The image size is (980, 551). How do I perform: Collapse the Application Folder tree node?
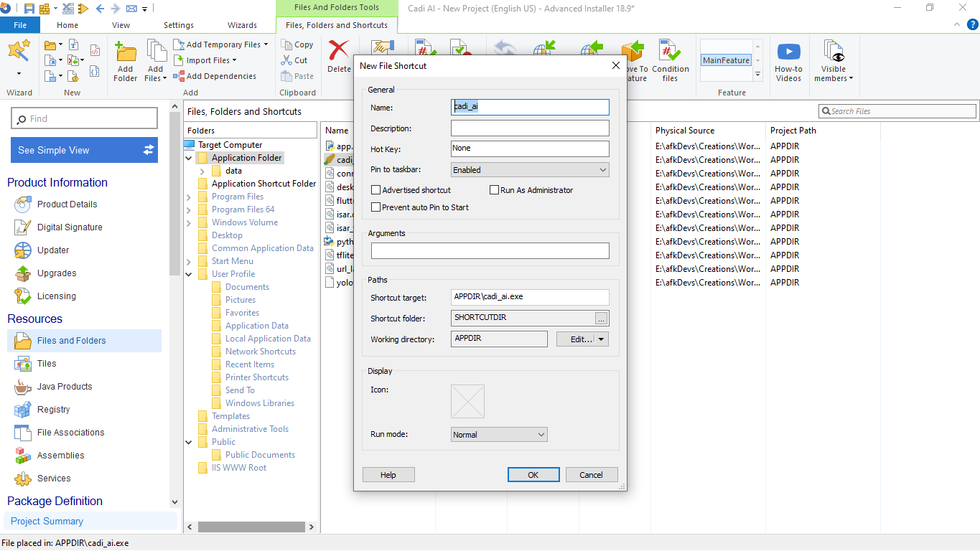tap(189, 158)
